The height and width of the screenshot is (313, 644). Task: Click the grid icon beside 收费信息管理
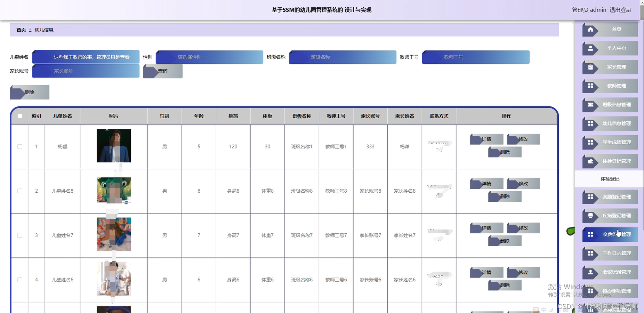coord(590,234)
